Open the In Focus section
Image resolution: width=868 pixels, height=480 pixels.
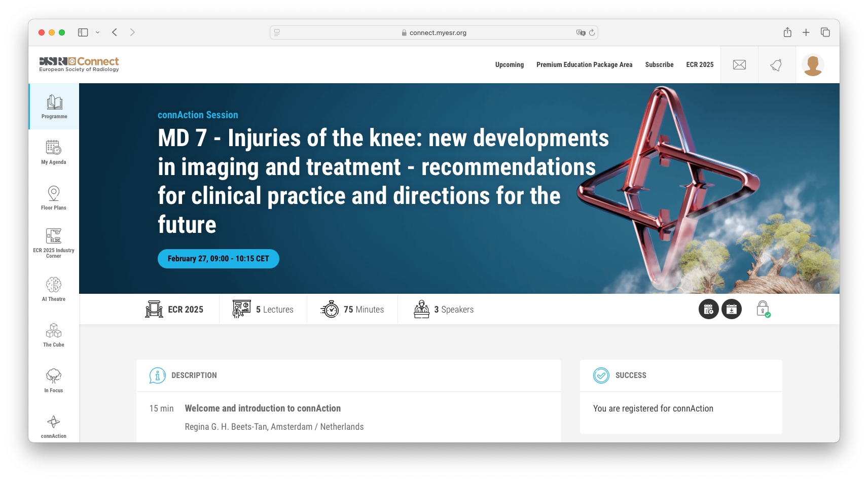54,381
